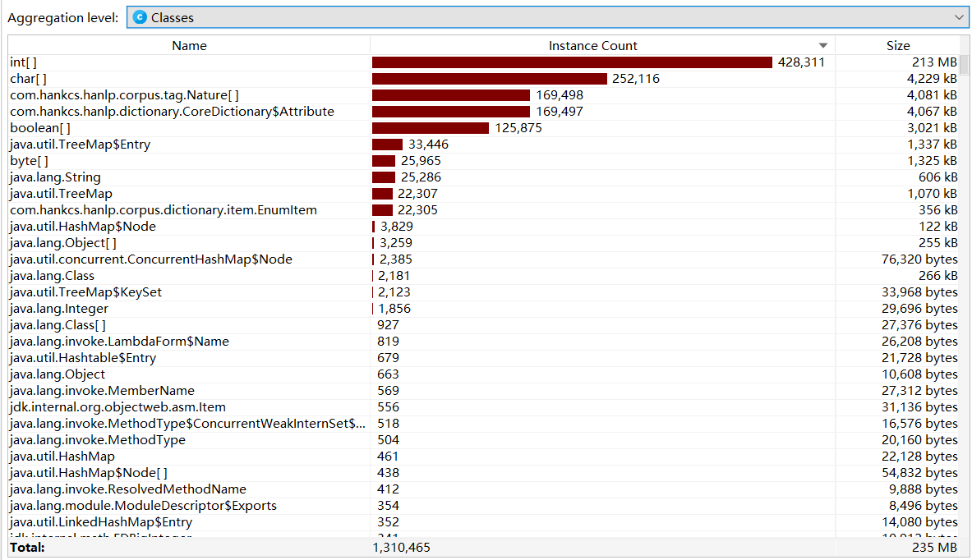972x560 pixels.
Task: Click the Classes icon in aggregation combo box
Action: (141, 17)
